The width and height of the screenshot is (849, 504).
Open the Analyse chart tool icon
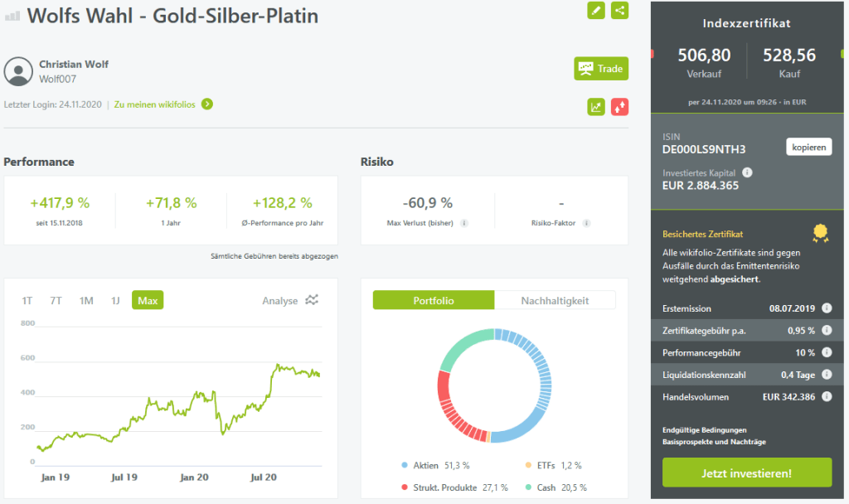(x=312, y=300)
